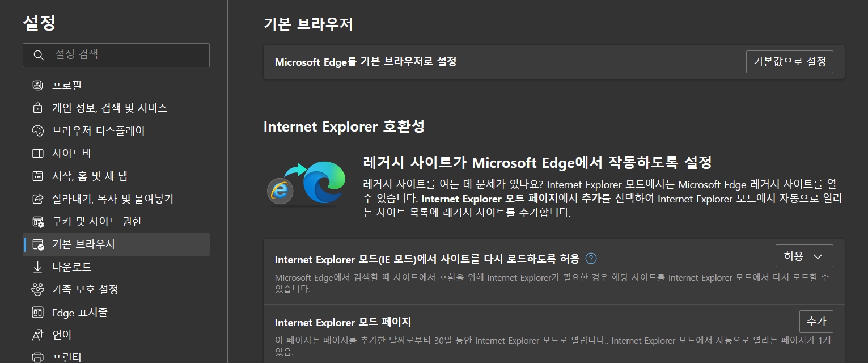Click the search magnifier icon in settings search
Image resolution: width=868 pixels, height=363 pixels.
39,55
